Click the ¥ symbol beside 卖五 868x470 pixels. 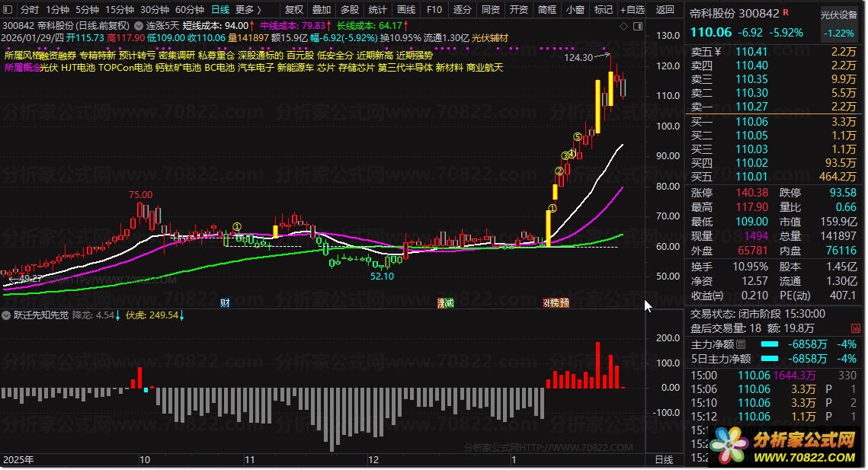(717, 52)
